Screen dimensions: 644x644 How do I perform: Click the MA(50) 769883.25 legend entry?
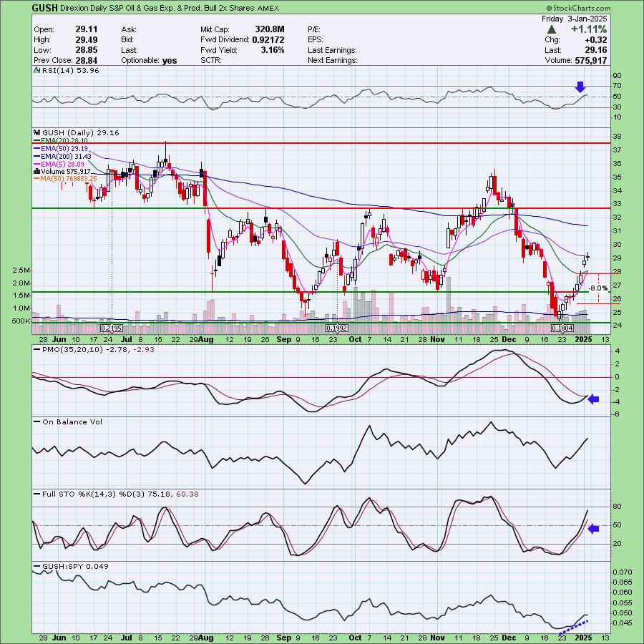click(65, 179)
